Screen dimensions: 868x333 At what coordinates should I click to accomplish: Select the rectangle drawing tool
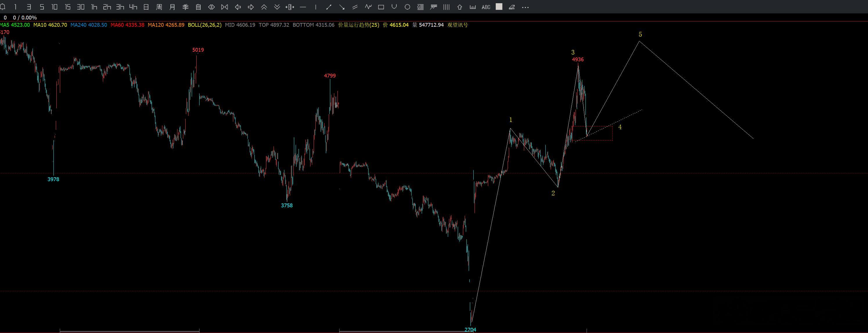381,7
